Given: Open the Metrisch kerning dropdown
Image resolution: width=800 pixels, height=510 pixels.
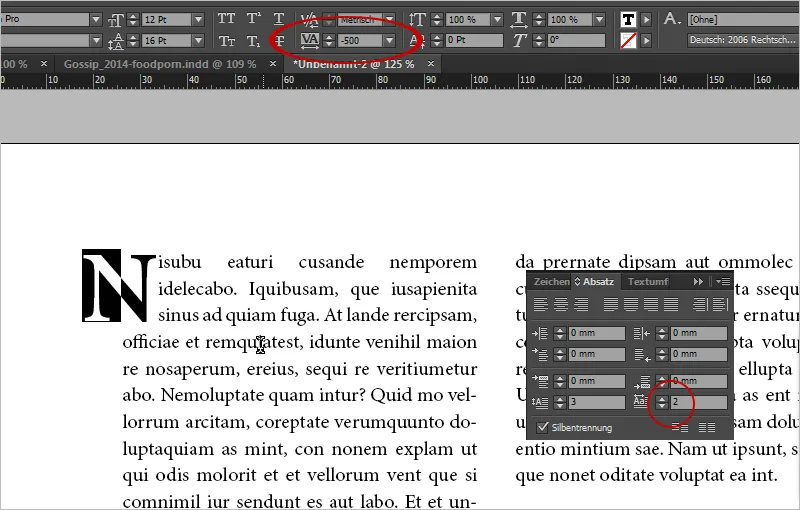Looking at the screenshot, I should 390,19.
